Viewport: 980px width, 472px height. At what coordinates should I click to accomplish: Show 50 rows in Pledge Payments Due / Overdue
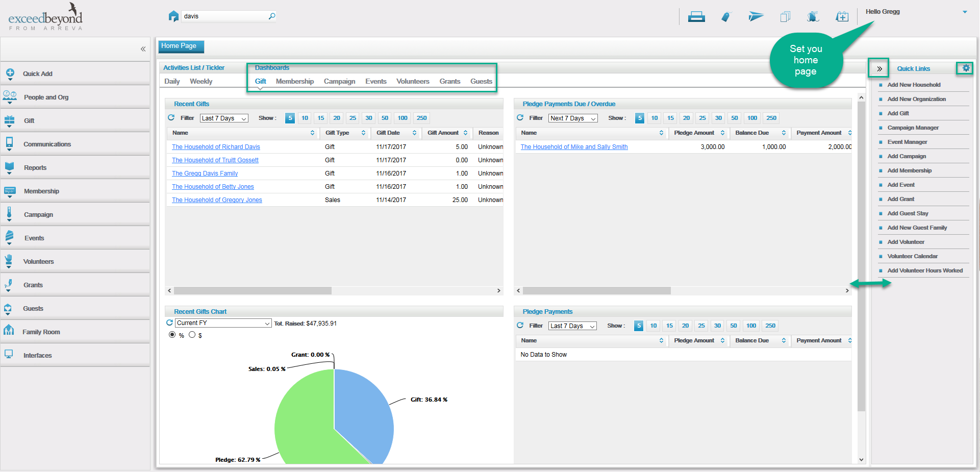tap(734, 118)
